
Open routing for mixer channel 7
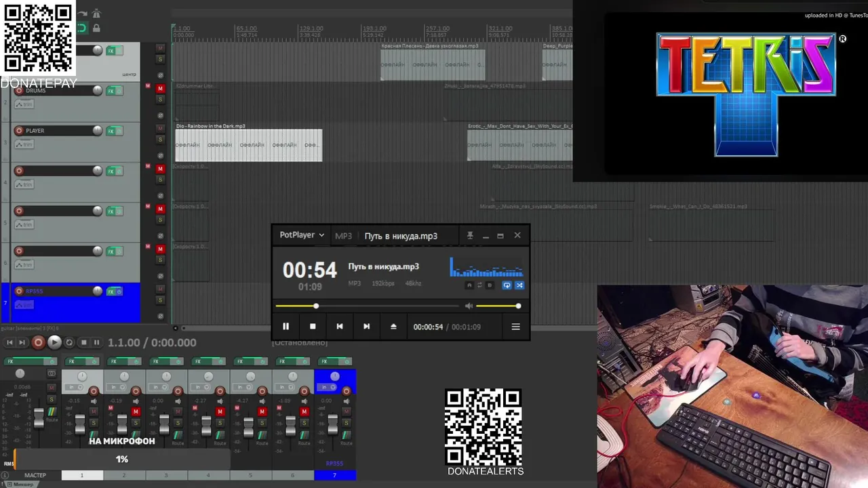pyautogui.click(x=346, y=436)
